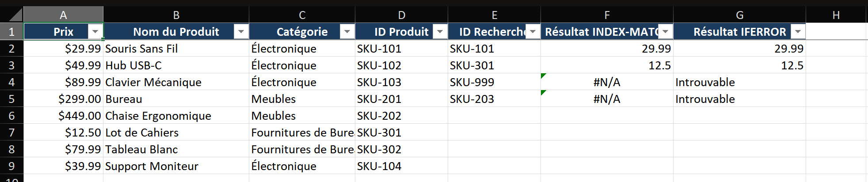Viewport: 868px width, 182px height.
Task: Open the ID Produit filter dropdown
Action: coord(440,32)
